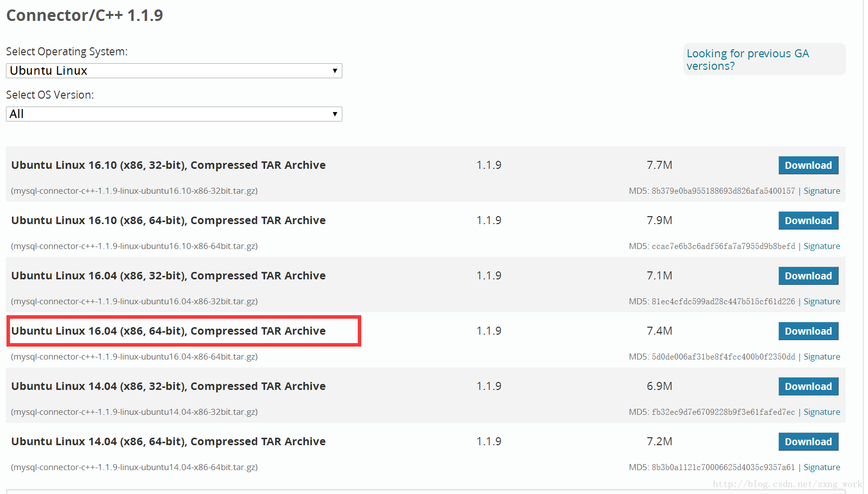Click MD5 hash 8b3b0a1121c70006625d4035c9357a61
Image resolution: width=868 pixels, height=494 pixels.
tap(723, 467)
